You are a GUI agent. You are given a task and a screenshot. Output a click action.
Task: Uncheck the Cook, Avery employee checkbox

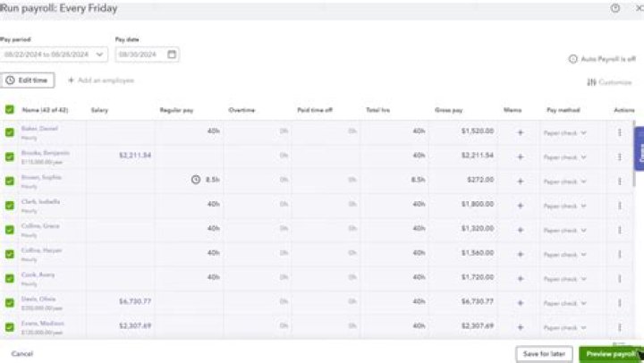[x=10, y=278]
